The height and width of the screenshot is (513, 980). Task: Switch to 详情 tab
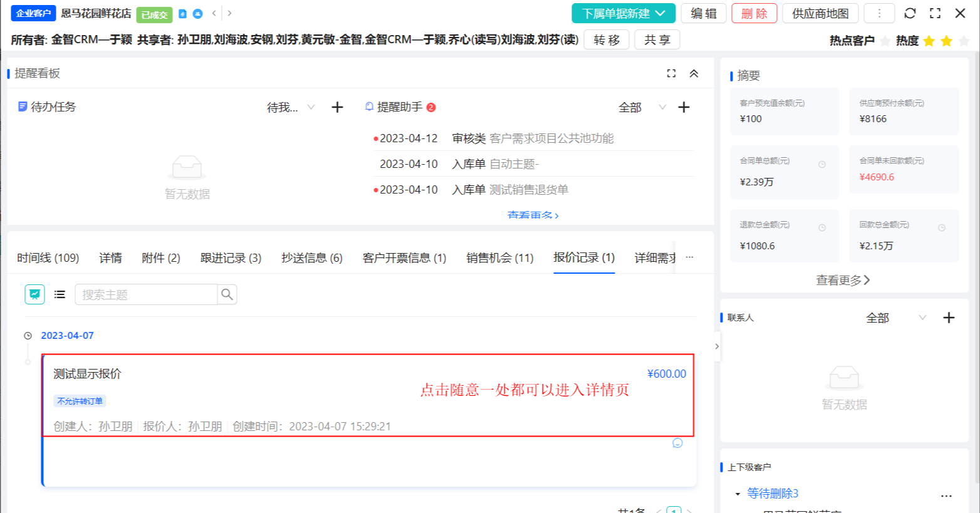click(110, 258)
